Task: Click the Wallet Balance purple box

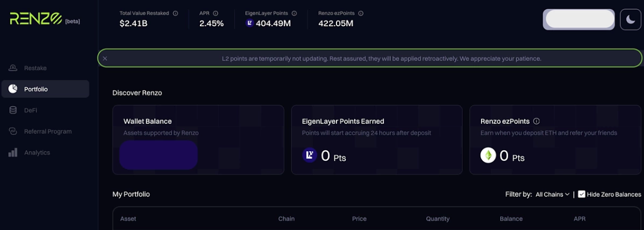Action: pyautogui.click(x=158, y=155)
